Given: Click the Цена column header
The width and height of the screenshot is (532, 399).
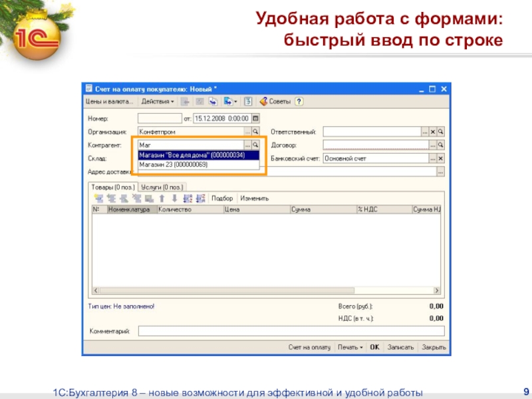Looking at the screenshot, I should pos(257,209).
